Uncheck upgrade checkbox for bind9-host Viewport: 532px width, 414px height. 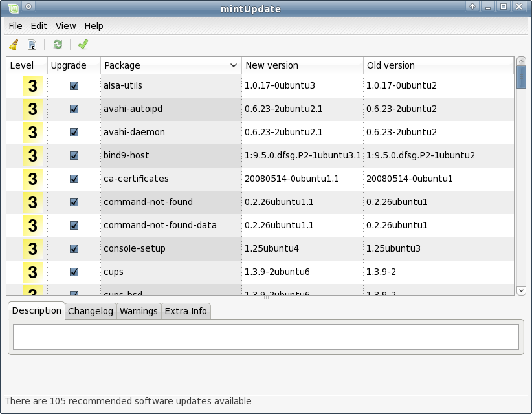click(74, 156)
